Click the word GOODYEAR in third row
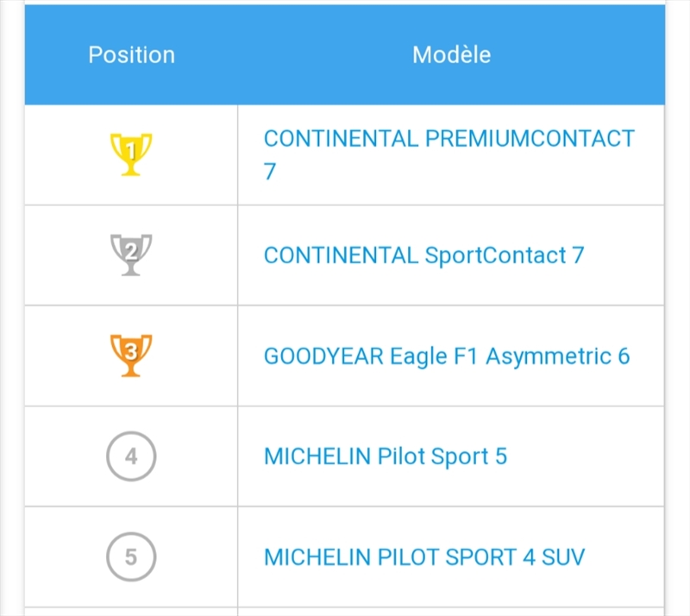 tap(323, 356)
